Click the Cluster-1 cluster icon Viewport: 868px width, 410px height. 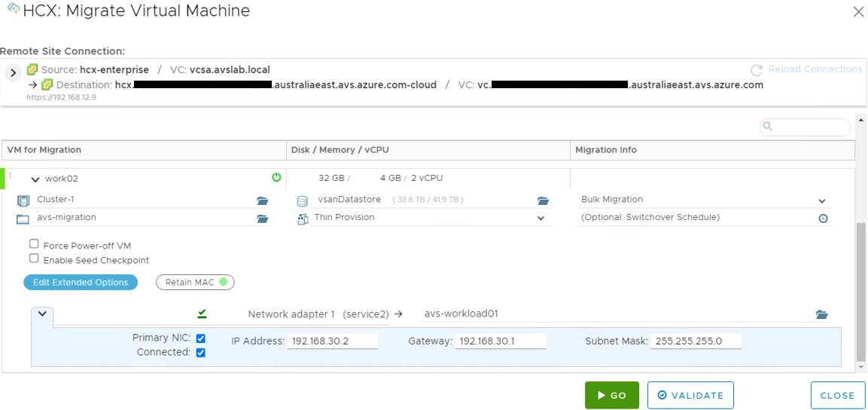tap(23, 200)
